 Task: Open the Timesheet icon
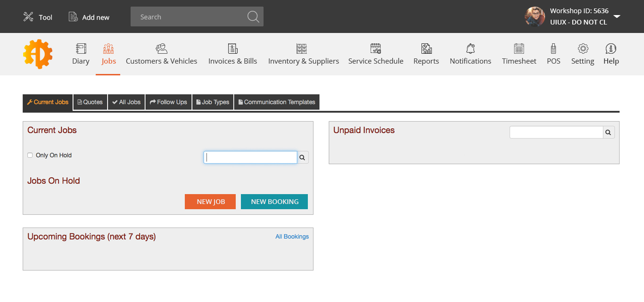coord(519,49)
